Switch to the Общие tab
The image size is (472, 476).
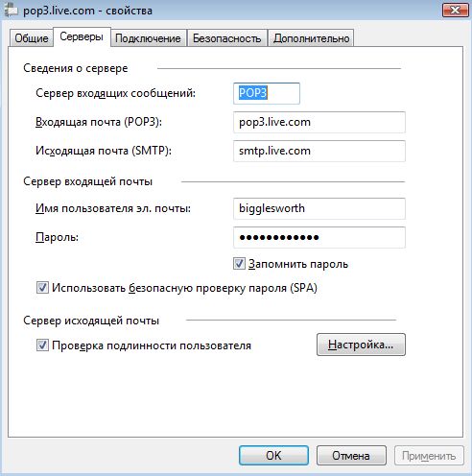pos(32,38)
